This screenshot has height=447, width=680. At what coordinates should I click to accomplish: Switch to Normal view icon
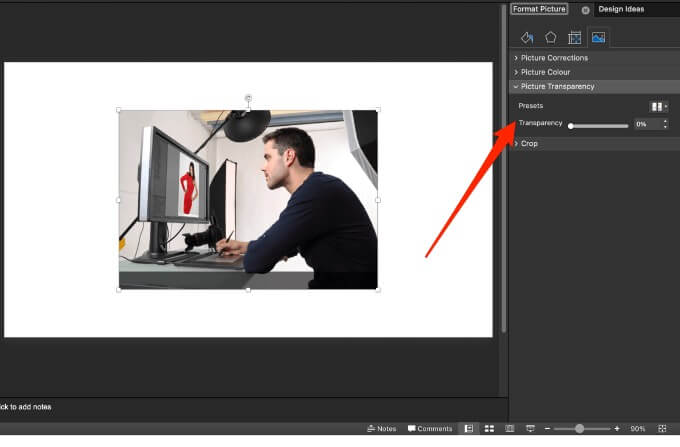468,428
